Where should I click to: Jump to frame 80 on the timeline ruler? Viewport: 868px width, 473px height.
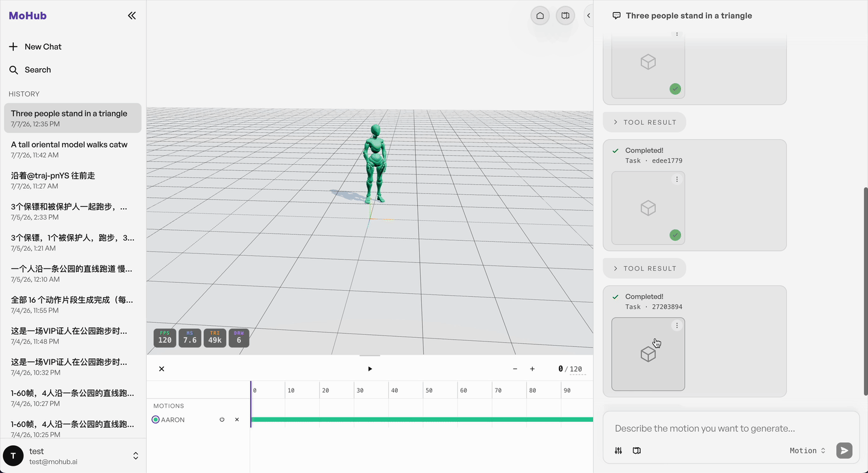pyautogui.click(x=532, y=390)
